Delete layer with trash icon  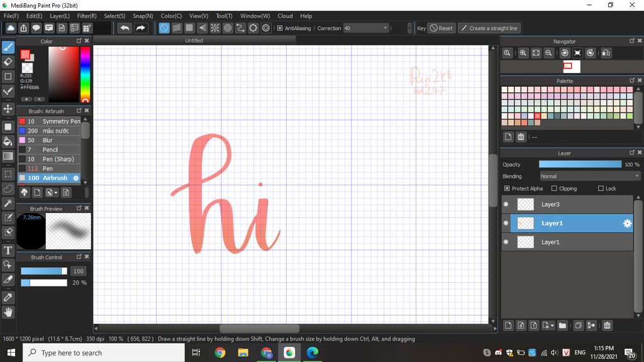tap(607, 326)
